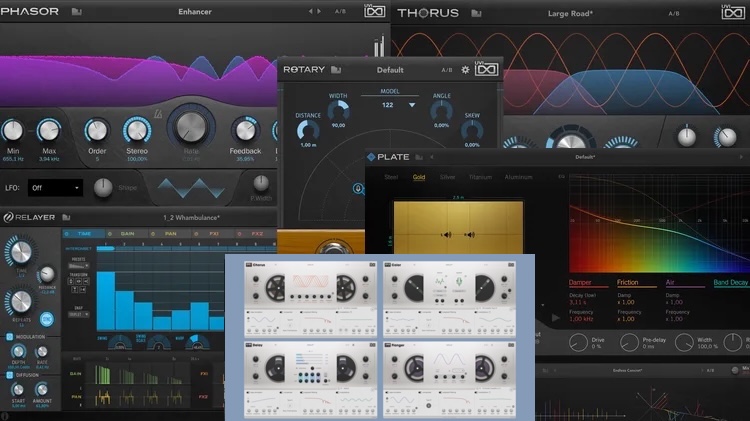Select Plate Steel material tab
750x421 pixels.
(x=391, y=177)
